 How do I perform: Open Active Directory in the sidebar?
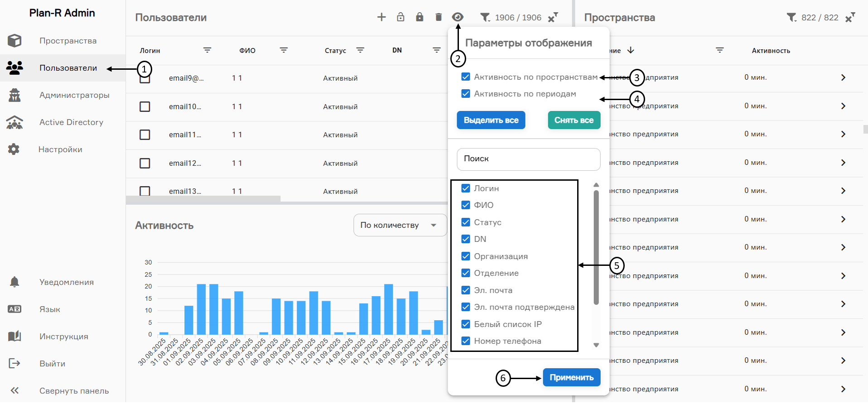[71, 122]
